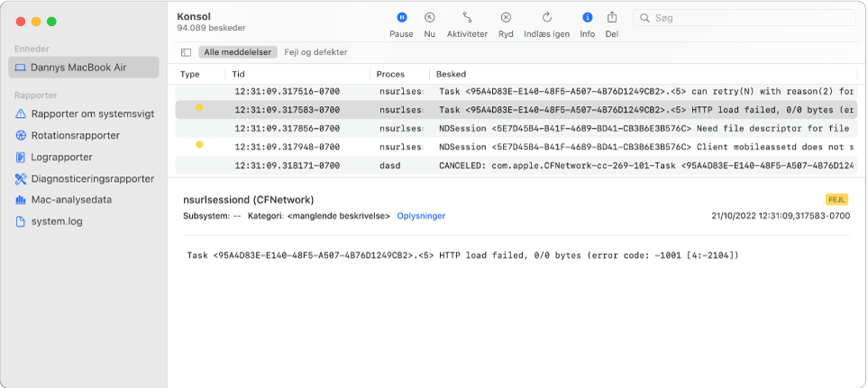Click Mac-analysedata chart icon

[x=21, y=200]
